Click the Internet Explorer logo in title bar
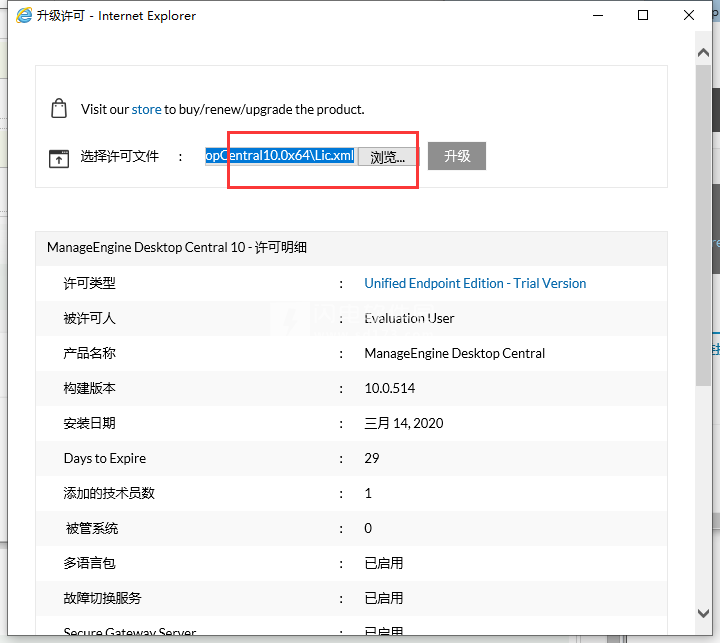Viewport: 720px width, 643px height. click(24, 15)
